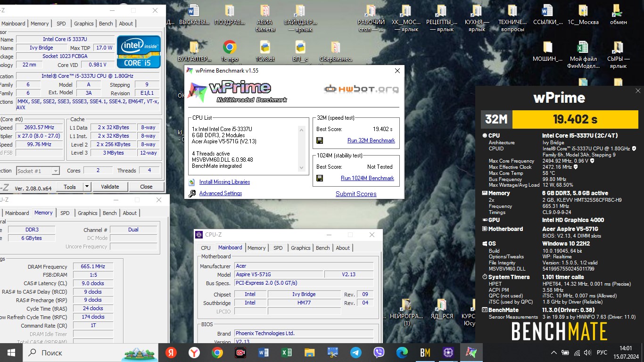Screen dimensions: 644x362
Task: Open Viber from the taskbar
Action: point(379,352)
